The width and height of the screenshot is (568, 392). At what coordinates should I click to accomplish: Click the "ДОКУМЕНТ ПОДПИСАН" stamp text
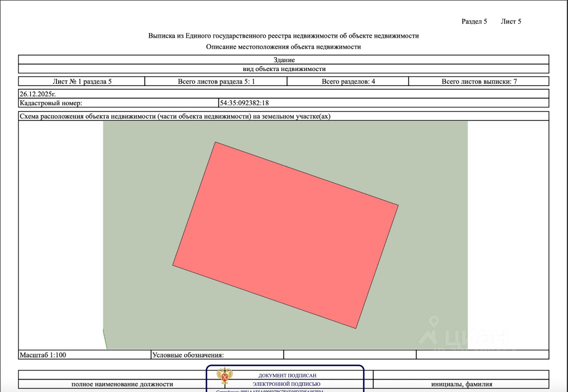(x=287, y=376)
